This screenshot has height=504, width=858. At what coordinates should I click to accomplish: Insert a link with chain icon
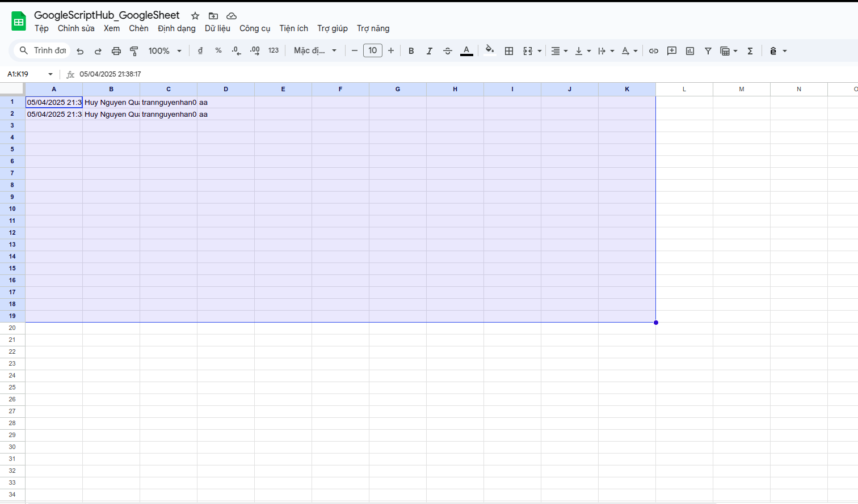tap(654, 51)
